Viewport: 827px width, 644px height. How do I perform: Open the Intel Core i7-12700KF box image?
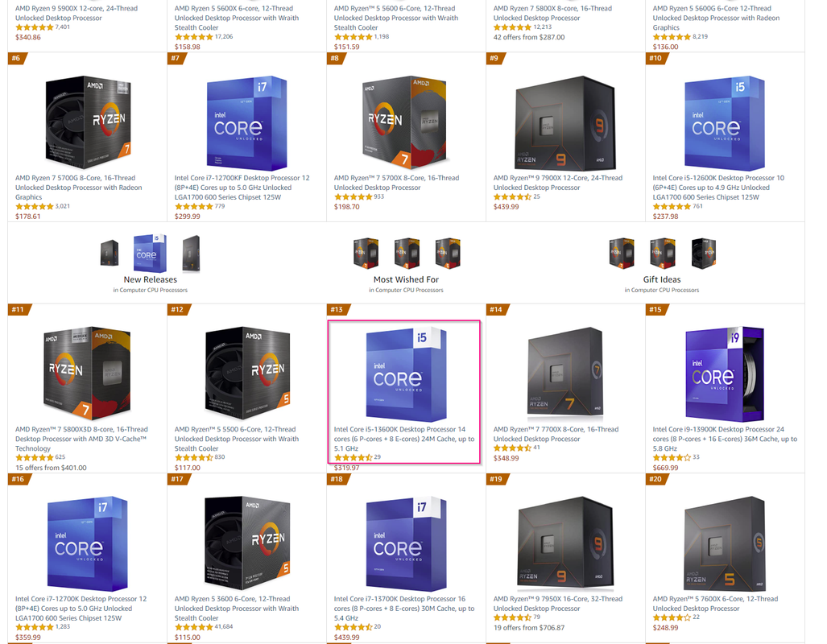[x=247, y=123]
